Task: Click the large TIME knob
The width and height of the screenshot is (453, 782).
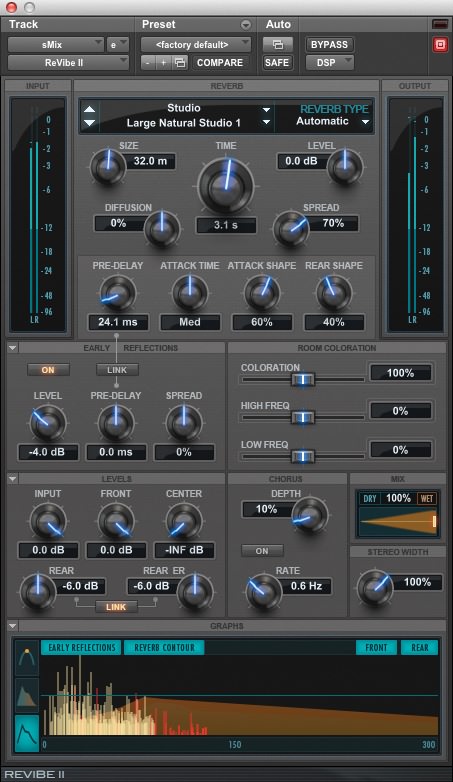Action: tap(226, 186)
